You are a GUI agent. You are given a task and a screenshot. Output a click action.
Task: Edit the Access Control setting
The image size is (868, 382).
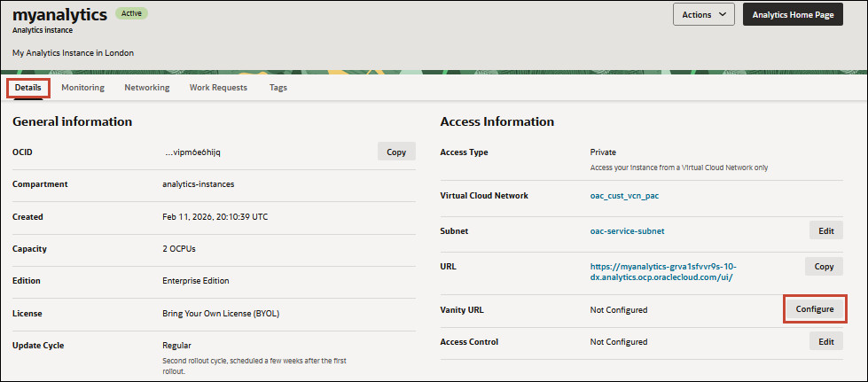[x=825, y=341]
